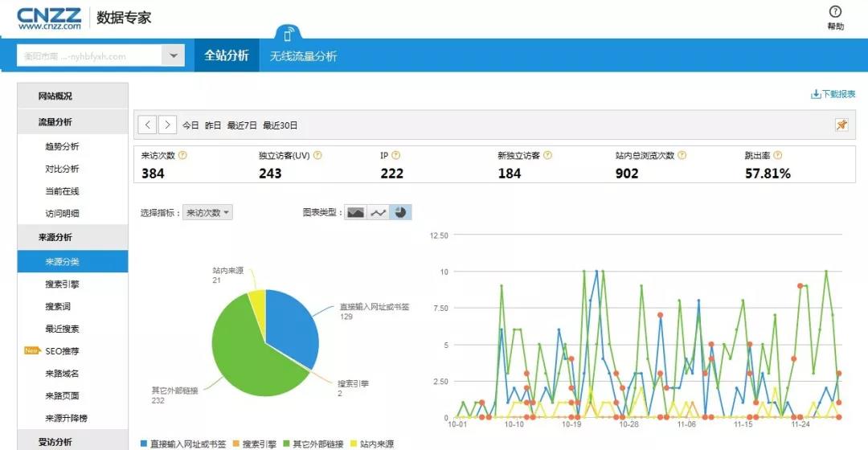The height and width of the screenshot is (450, 868).
Task: Open the site selector dropdown arrow
Action: 173,55
